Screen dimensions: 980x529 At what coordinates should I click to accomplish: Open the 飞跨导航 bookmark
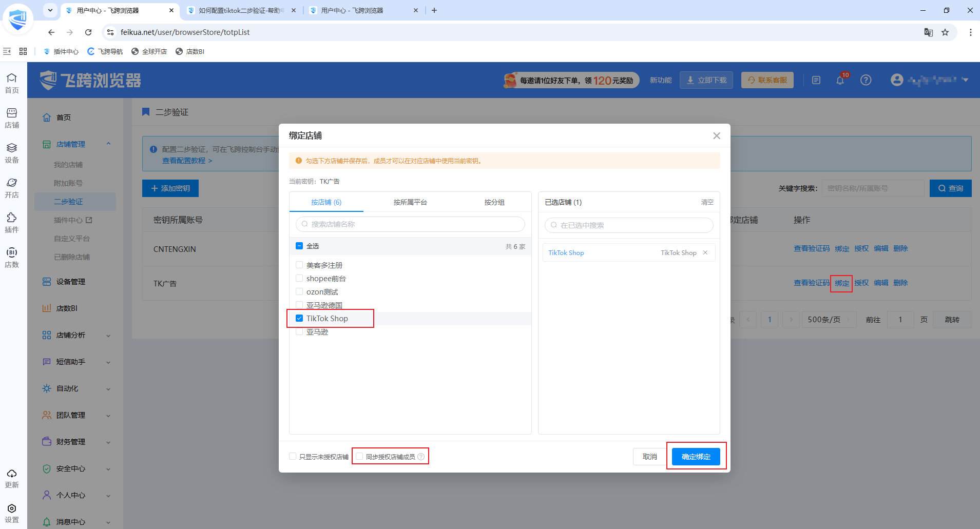coord(105,51)
